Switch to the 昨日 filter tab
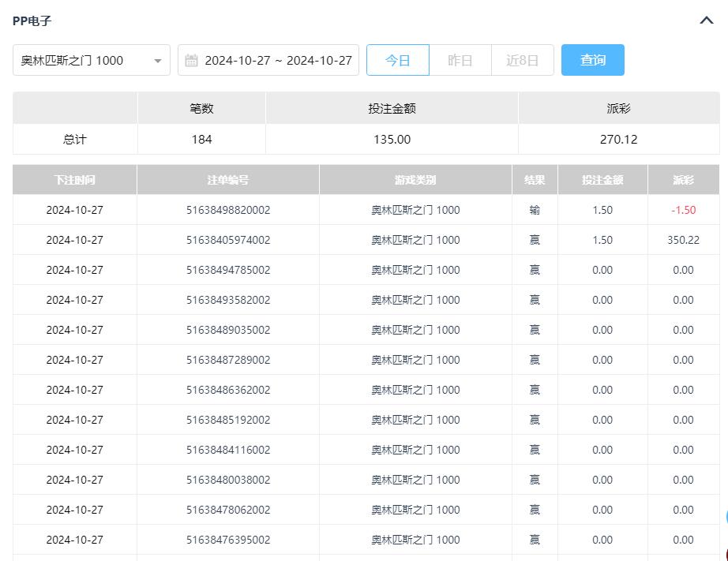The width and height of the screenshot is (728, 561). (460, 61)
